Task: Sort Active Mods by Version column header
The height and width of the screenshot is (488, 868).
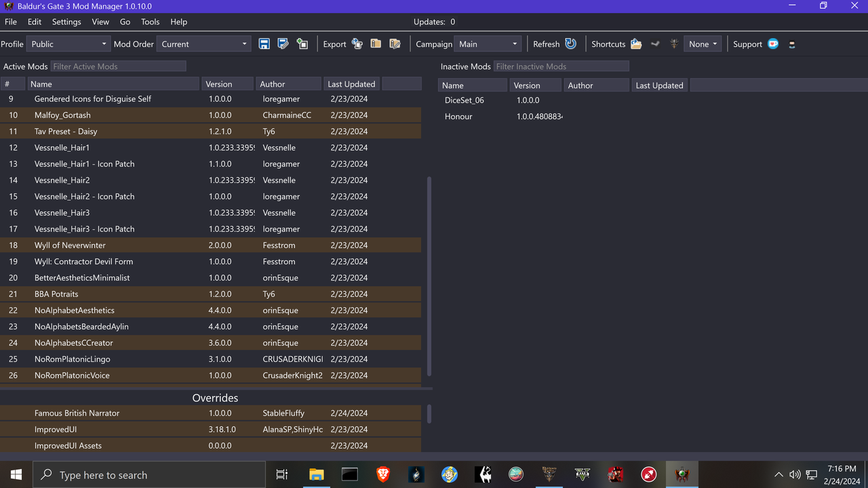Action: (228, 84)
